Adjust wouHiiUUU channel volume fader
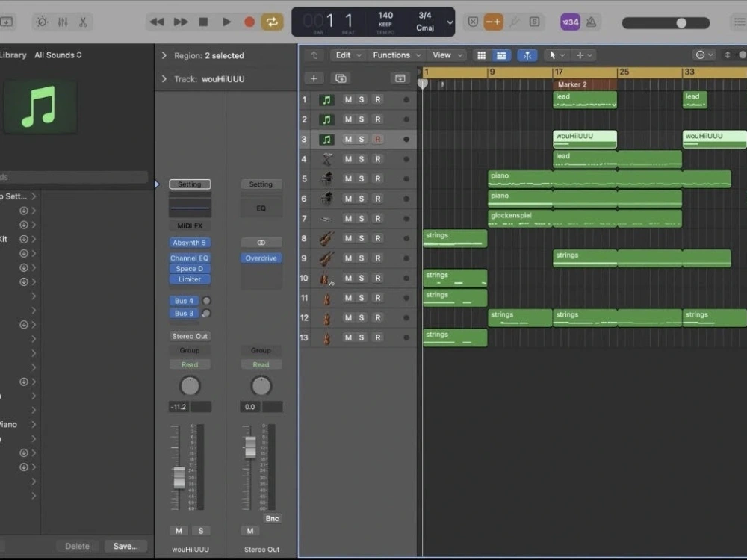 179,478
